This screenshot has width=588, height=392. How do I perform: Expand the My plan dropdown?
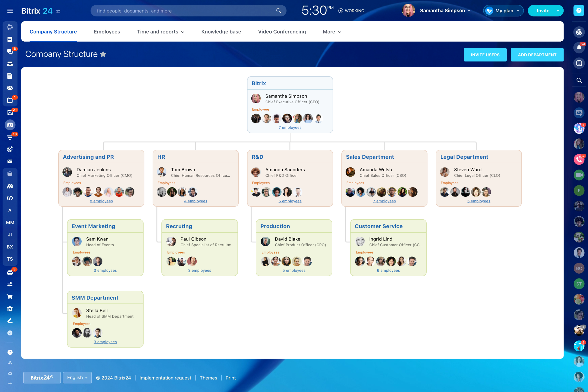[503, 11]
